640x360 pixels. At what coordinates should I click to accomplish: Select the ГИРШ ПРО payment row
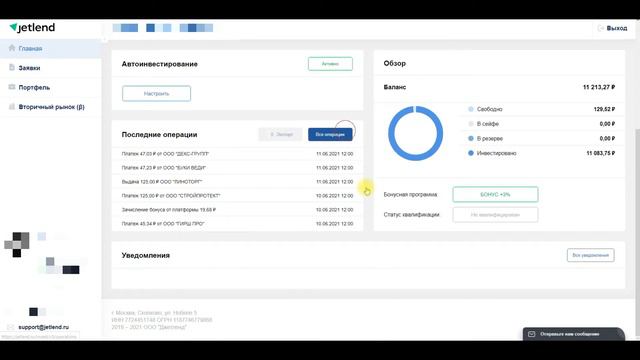click(x=237, y=224)
